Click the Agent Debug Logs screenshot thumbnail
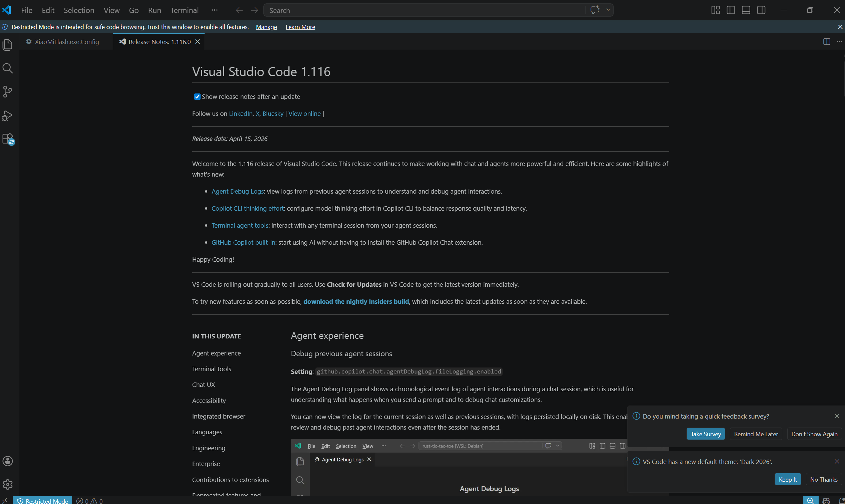 [x=459, y=467]
